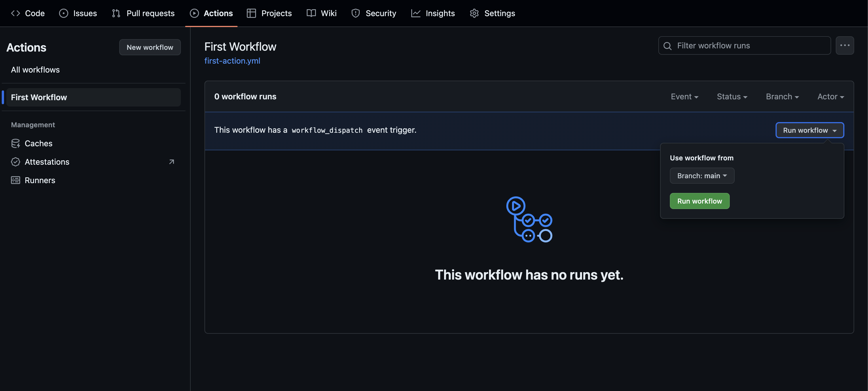The height and width of the screenshot is (391, 868).
Task: Open the Security tab
Action: pos(374,13)
